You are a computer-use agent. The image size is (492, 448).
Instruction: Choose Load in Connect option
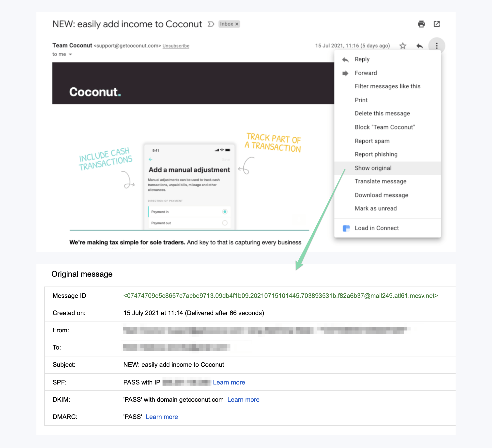[387, 228]
